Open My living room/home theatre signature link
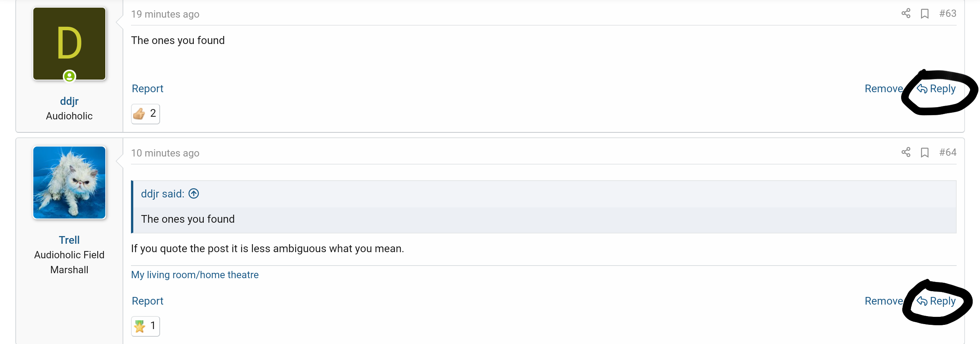 point(195,275)
